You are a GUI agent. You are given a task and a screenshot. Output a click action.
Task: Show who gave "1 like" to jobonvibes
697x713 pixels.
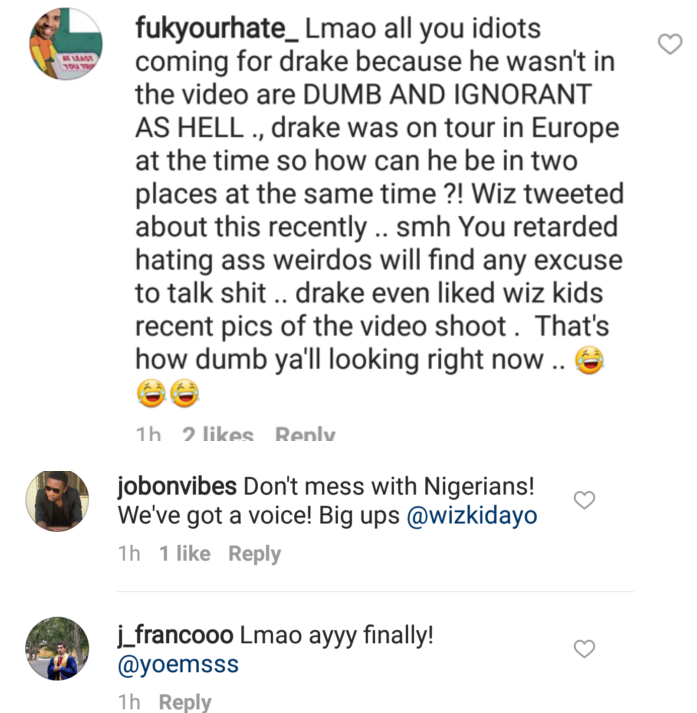(184, 553)
